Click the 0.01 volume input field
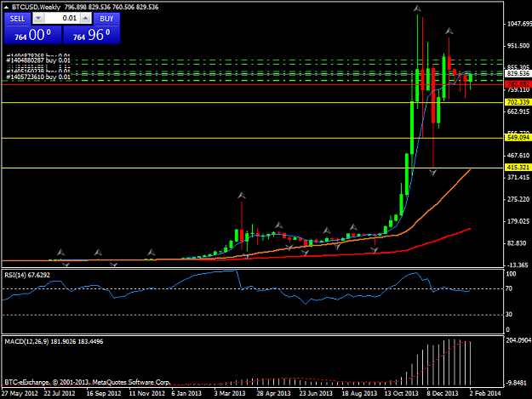Screen dimensions: 532x399 62,19
